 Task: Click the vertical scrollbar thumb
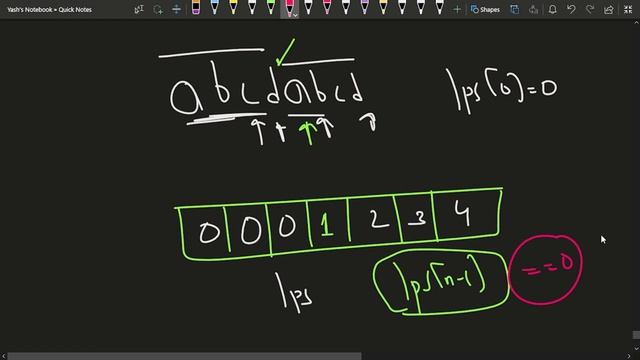pos(636,335)
